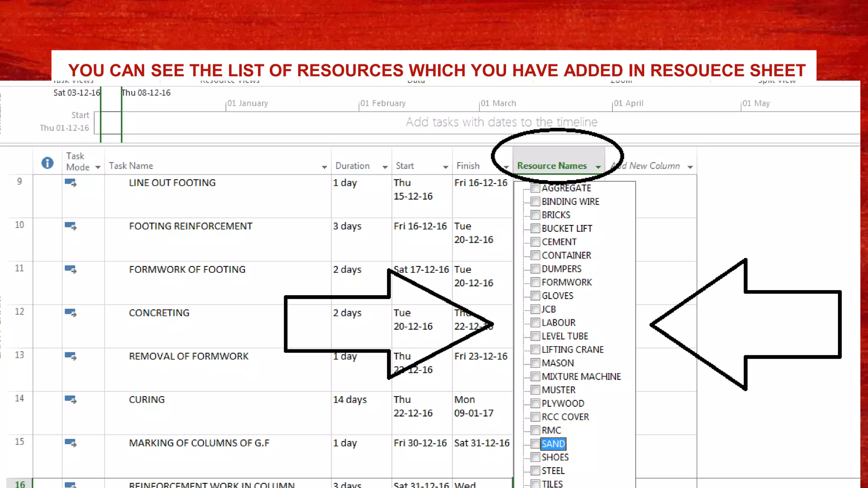Click the Finish column header

[482, 161]
